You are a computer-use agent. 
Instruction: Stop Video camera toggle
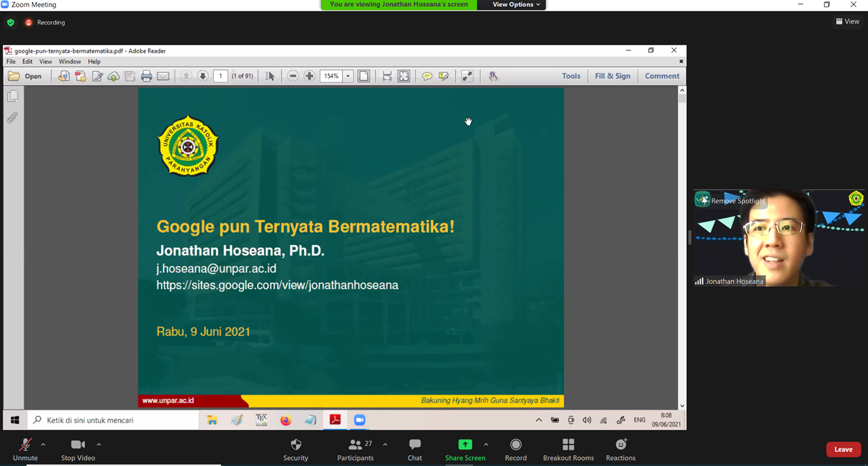78,449
